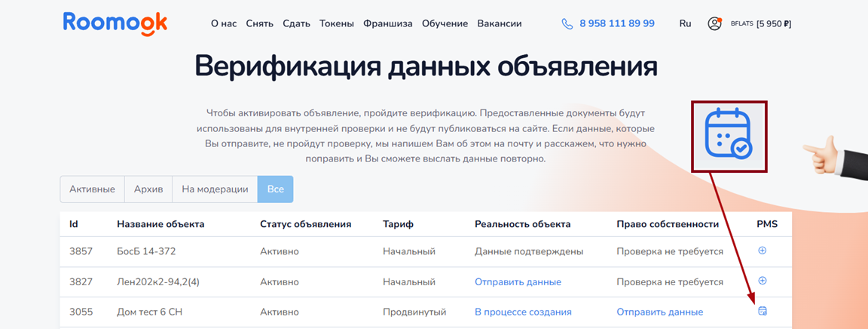Click the Roomook logo

click(x=115, y=23)
